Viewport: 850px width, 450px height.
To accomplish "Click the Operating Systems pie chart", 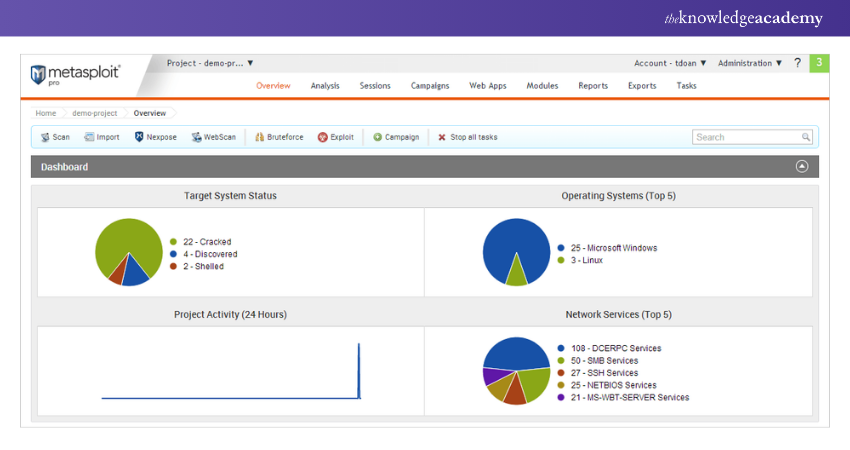I will [x=516, y=252].
